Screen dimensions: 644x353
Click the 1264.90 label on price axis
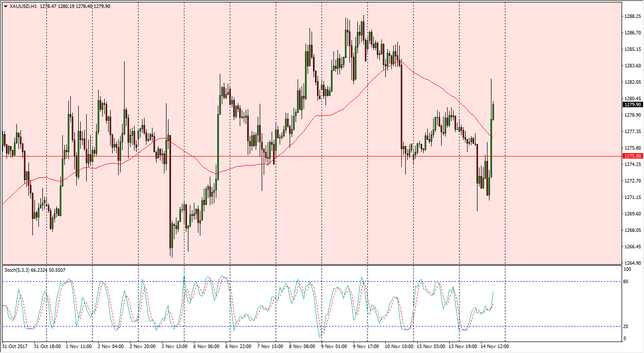[x=633, y=263]
